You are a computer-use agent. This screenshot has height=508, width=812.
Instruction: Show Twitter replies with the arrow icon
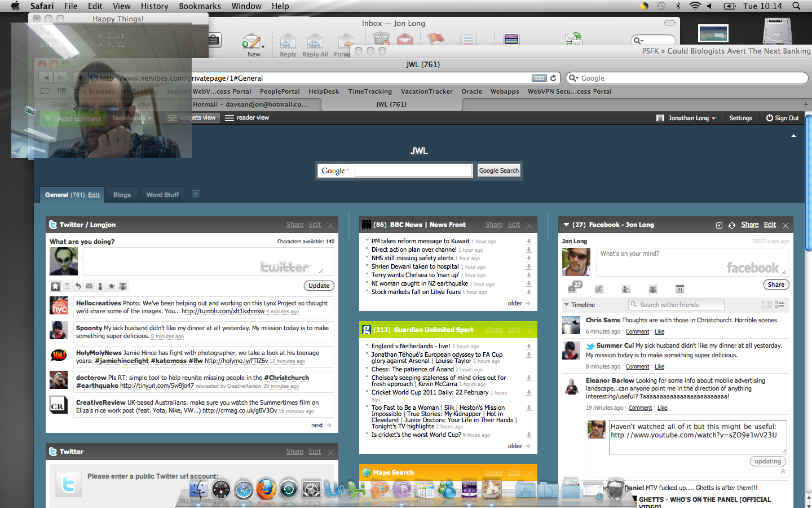click(x=78, y=286)
